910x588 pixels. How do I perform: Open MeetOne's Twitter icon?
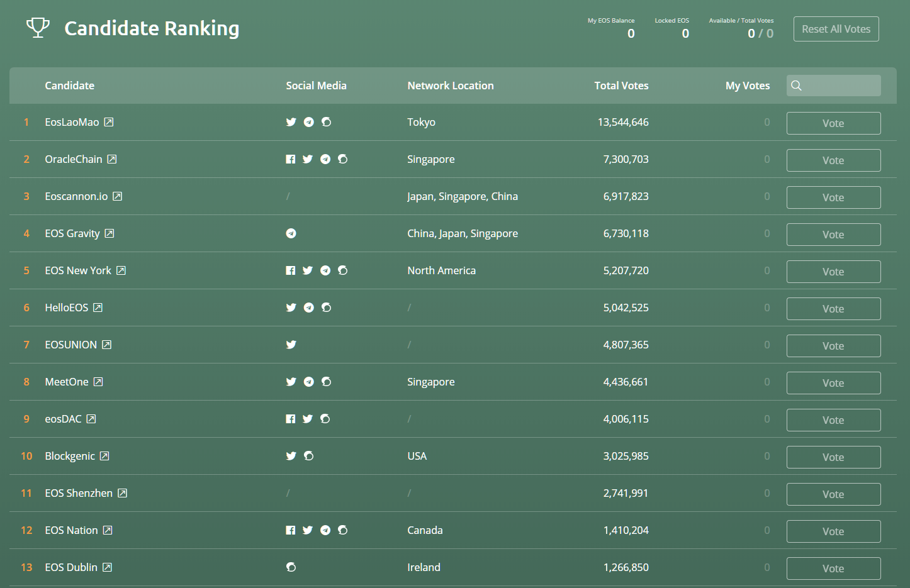tap(291, 382)
